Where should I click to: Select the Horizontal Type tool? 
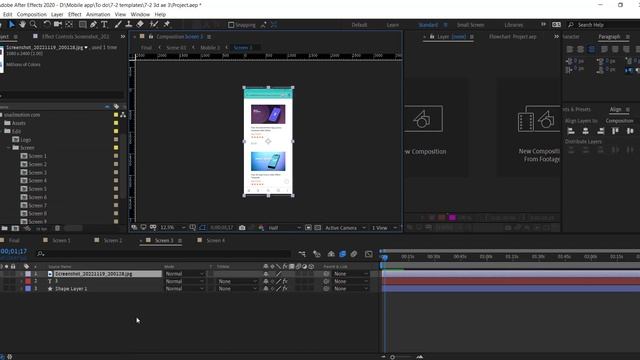tap(104, 24)
